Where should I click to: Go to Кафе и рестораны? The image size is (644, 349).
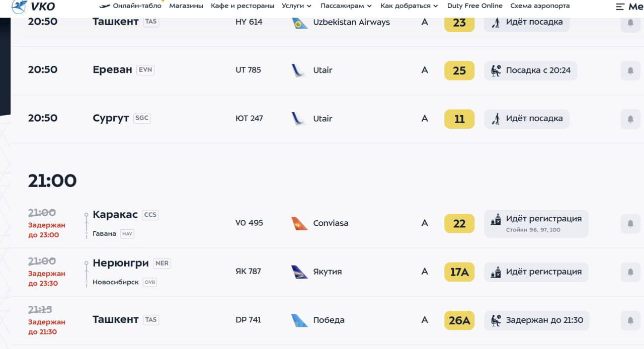pos(243,6)
